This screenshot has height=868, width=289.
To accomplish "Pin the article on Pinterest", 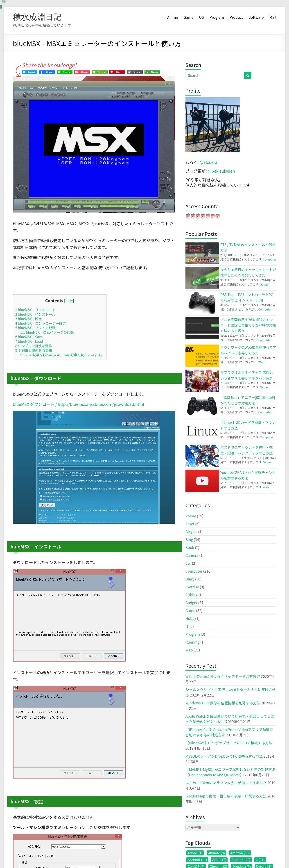I will click(x=117, y=72).
